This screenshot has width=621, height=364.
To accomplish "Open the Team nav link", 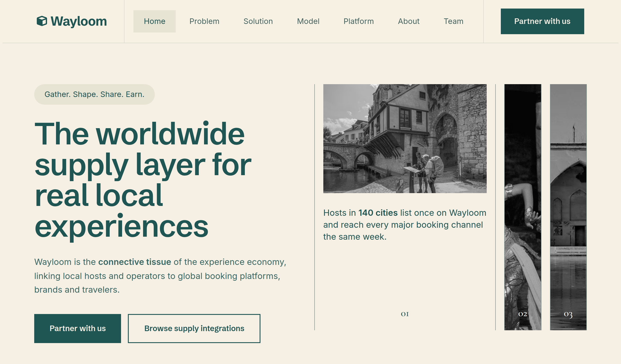I will pyautogui.click(x=453, y=21).
